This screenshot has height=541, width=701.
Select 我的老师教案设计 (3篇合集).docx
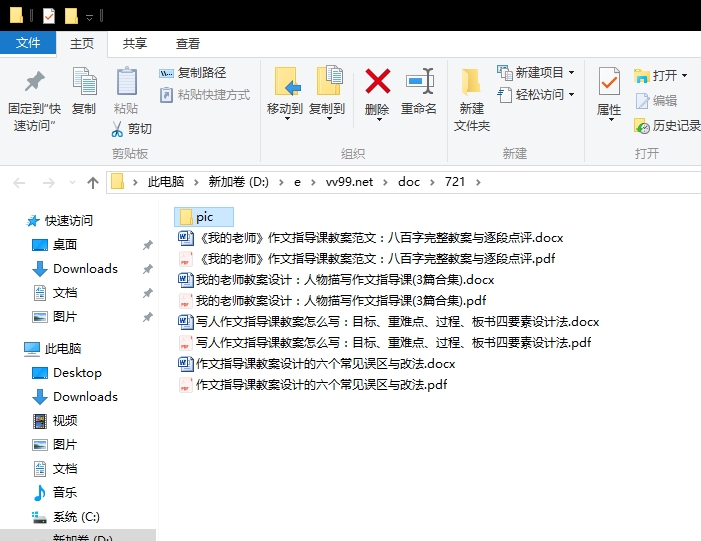click(336, 280)
